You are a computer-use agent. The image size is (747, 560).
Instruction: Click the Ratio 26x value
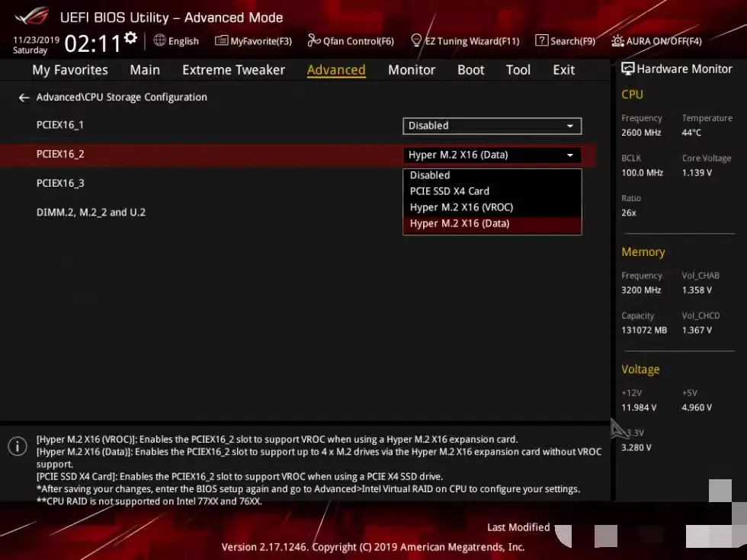629,213
